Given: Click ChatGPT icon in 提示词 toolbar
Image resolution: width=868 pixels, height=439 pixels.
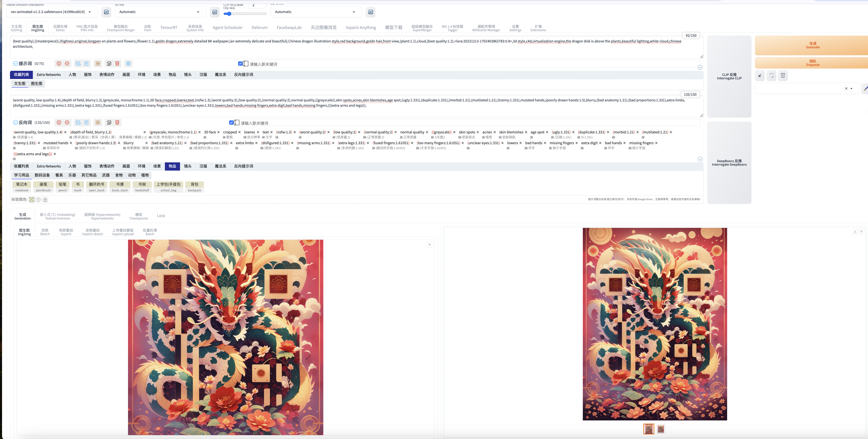Looking at the screenshot, I should (x=128, y=63).
